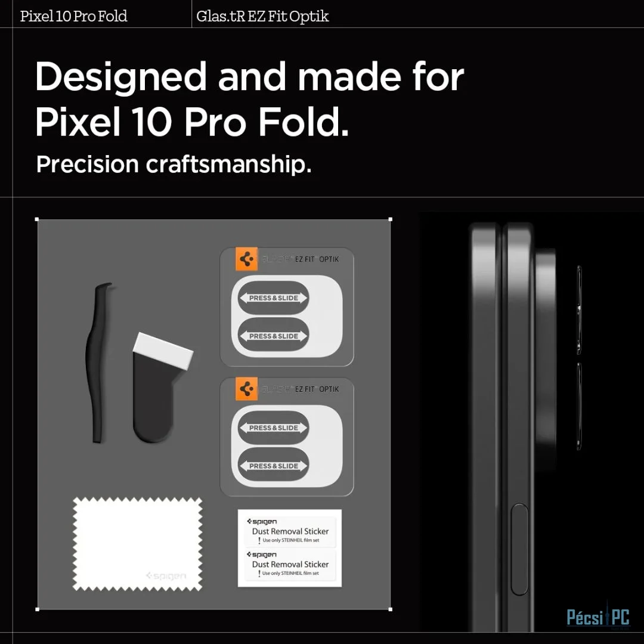Click the top orange Spigen logo icon
The image size is (644, 644).
pos(246,259)
